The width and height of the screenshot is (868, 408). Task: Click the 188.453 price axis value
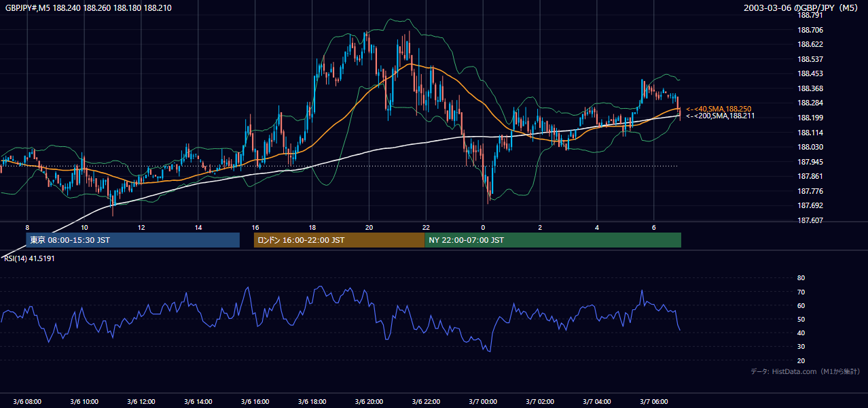810,74
